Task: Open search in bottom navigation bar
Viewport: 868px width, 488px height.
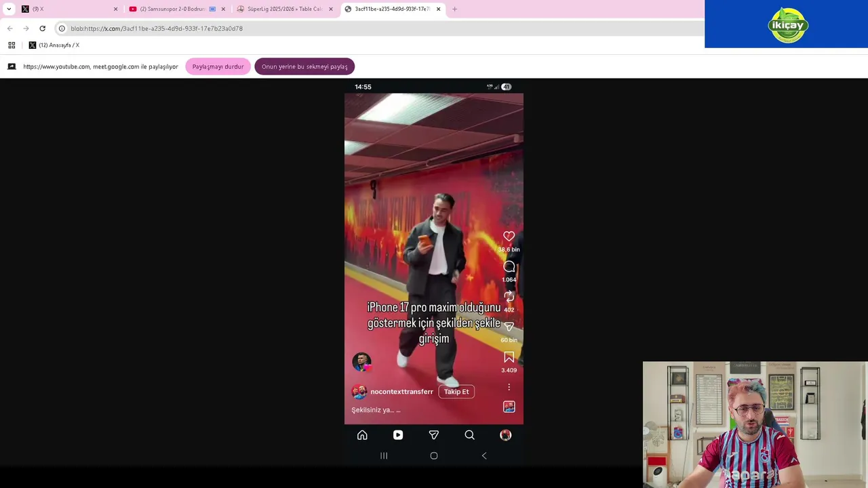Action: (x=469, y=435)
